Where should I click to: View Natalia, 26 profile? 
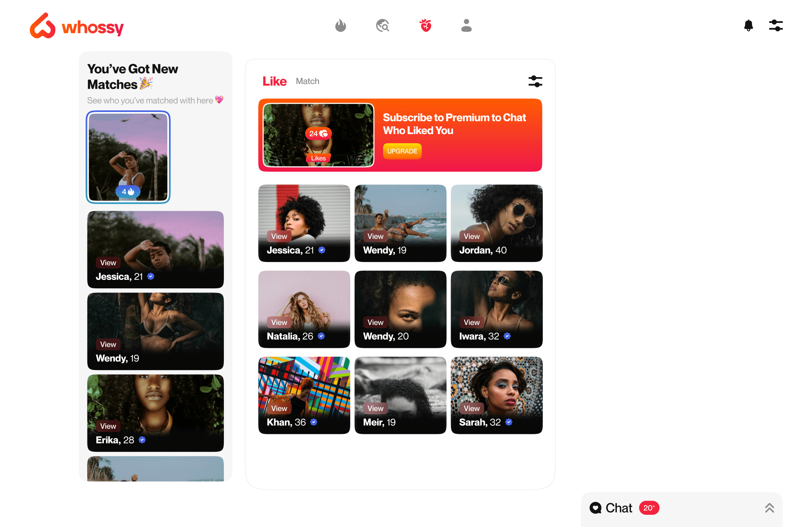click(279, 322)
